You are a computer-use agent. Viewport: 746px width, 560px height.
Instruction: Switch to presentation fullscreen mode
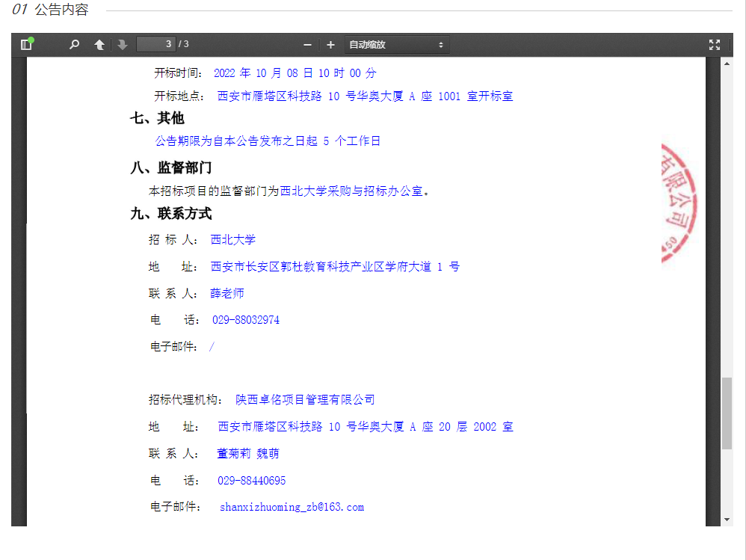click(x=714, y=45)
